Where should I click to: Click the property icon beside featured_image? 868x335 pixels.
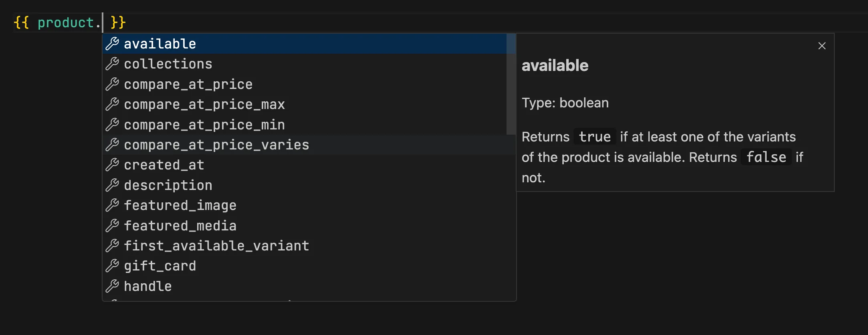[112, 206]
